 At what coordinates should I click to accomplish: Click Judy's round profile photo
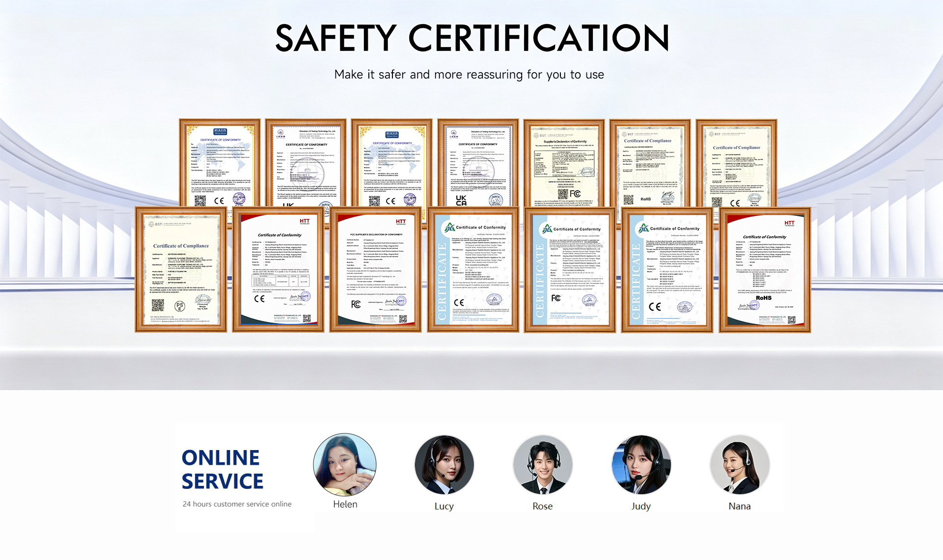click(641, 465)
